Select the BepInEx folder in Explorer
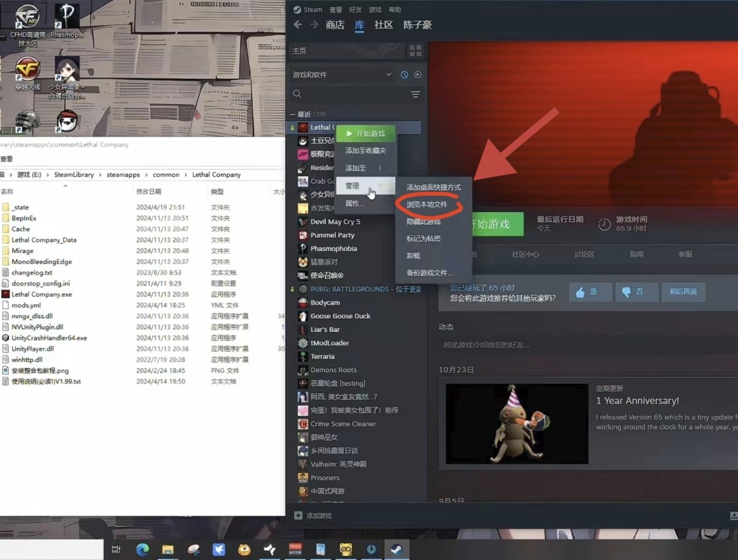Viewport: 738px width, 560px height. pyautogui.click(x=24, y=218)
